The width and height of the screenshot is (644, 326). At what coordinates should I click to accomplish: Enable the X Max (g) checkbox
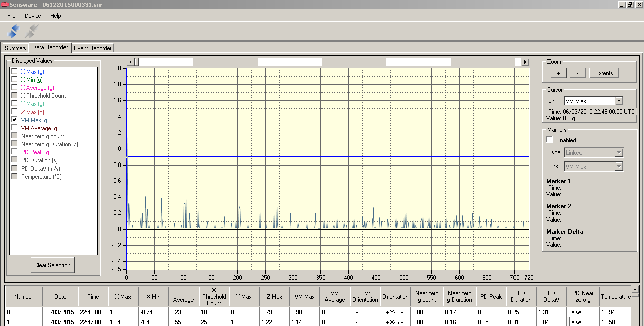[x=15, y=71]
